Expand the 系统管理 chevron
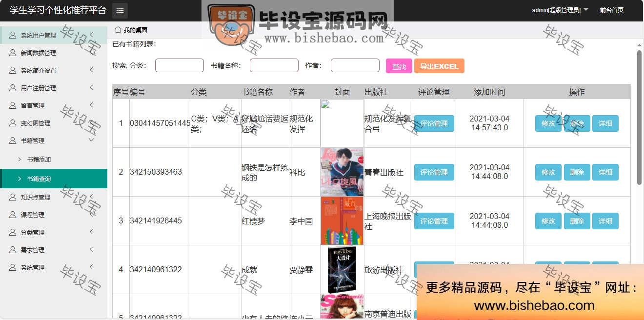This screenshot has height=320, width=644. click(91, 267)
